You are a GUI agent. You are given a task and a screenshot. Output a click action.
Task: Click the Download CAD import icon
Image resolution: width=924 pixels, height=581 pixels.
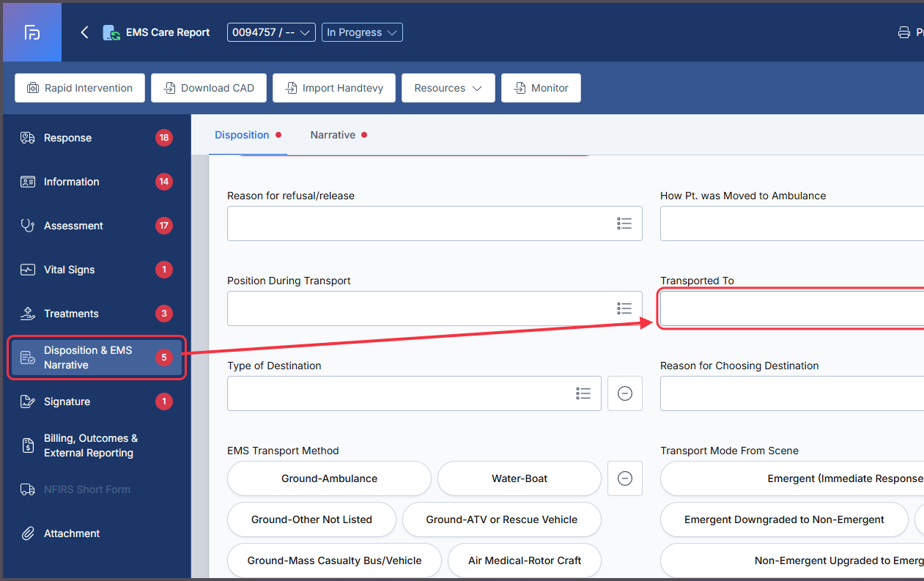(169, 88)
